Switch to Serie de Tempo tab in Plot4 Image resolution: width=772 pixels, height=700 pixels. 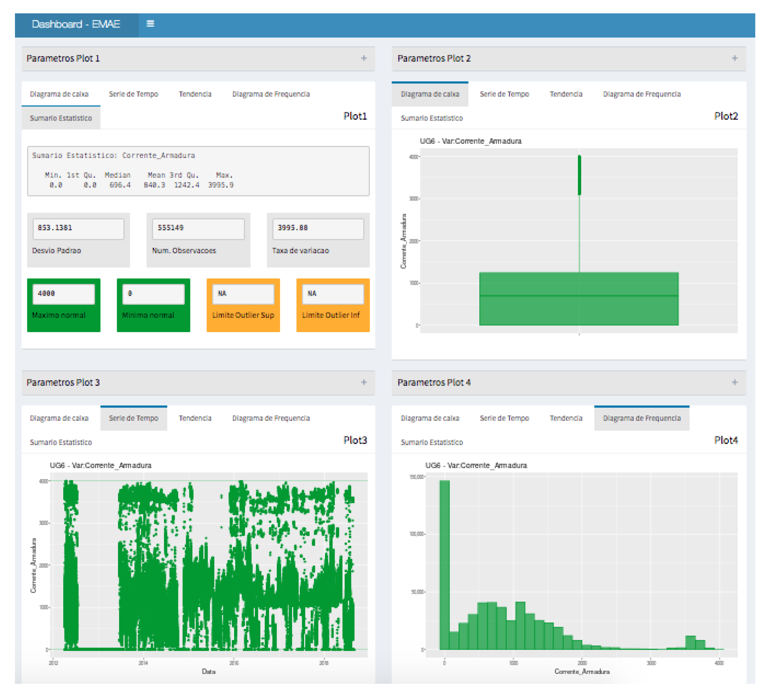coord(504,418)
